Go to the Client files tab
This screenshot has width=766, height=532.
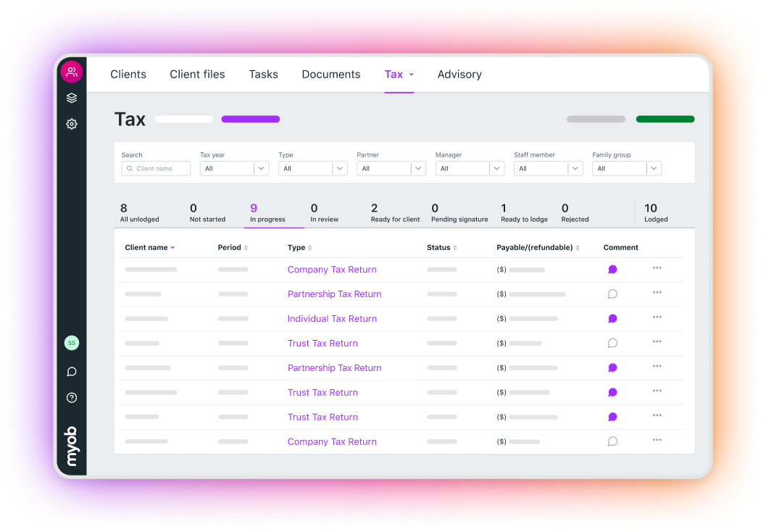pos(197,74)
